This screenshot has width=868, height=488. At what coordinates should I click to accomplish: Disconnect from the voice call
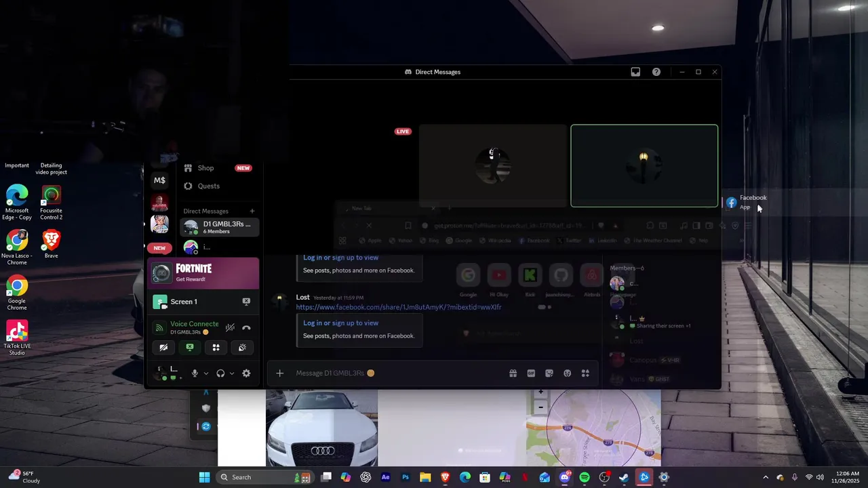click(246, 327)
